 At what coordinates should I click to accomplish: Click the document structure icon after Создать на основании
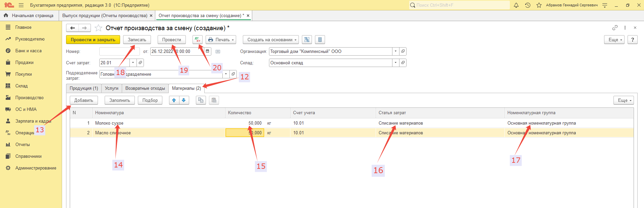click(x=307, y=40)
